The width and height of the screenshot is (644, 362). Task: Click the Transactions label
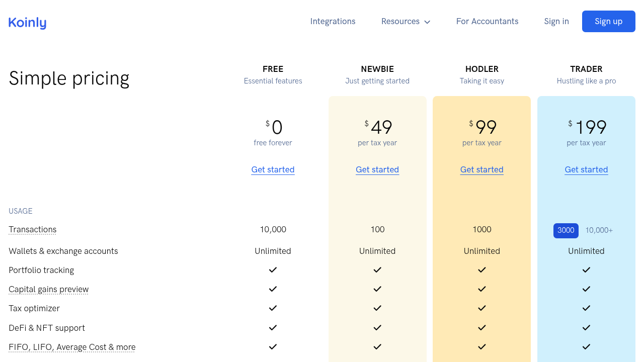pyautogui.click(x=32, y=229)
